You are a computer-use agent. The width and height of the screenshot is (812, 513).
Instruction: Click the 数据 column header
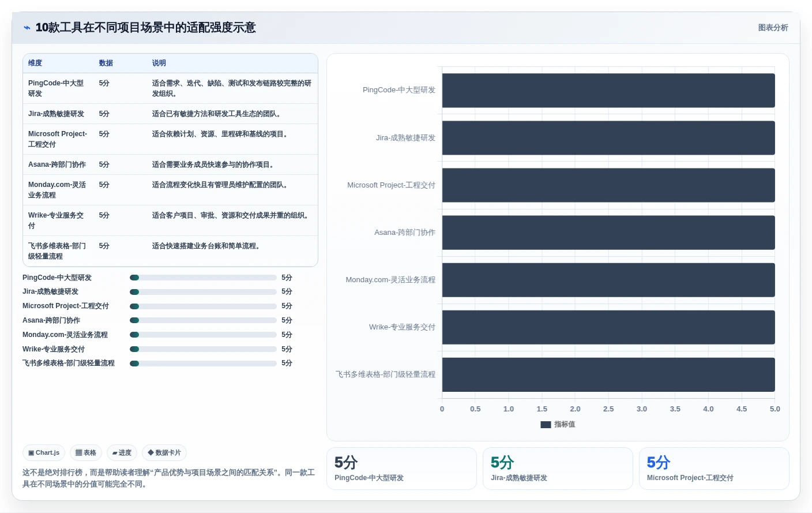coord(106,63)
